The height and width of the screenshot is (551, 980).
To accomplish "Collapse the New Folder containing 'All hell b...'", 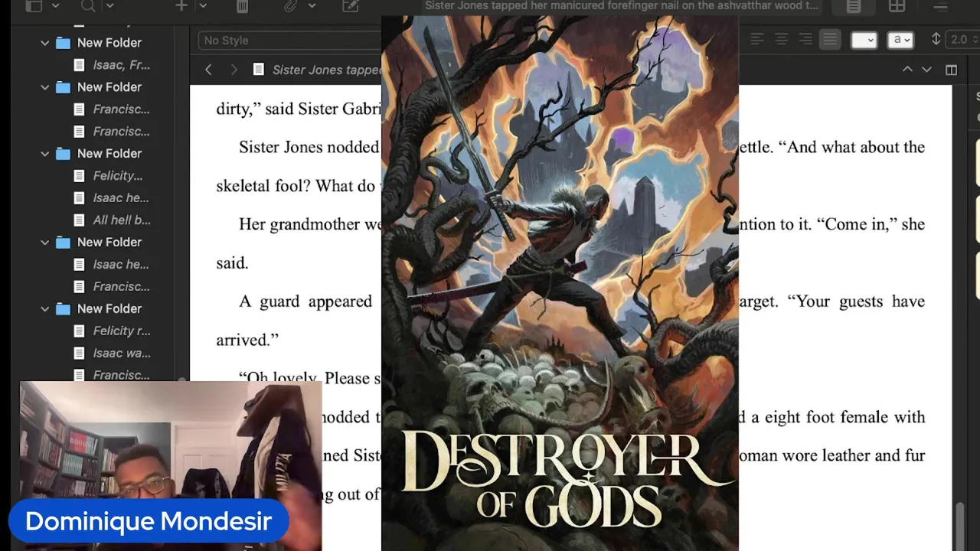I will 45,154.
